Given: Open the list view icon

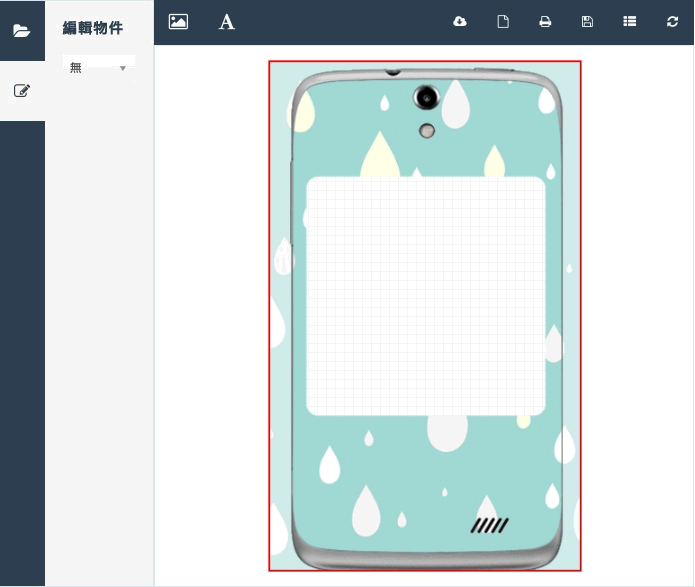Looking at the screenshot, I should pos(629,21).
